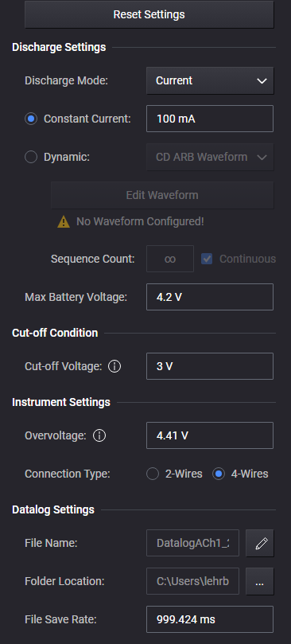
Task: Click the No Waveform Configured warning icon
Action: tap(64, 222)
